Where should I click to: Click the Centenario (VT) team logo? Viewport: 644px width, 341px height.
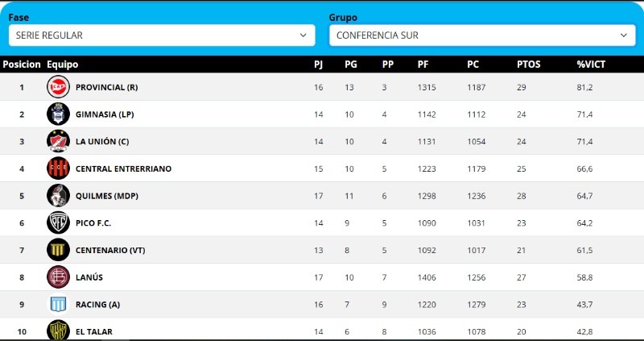[x=58, y=250]
